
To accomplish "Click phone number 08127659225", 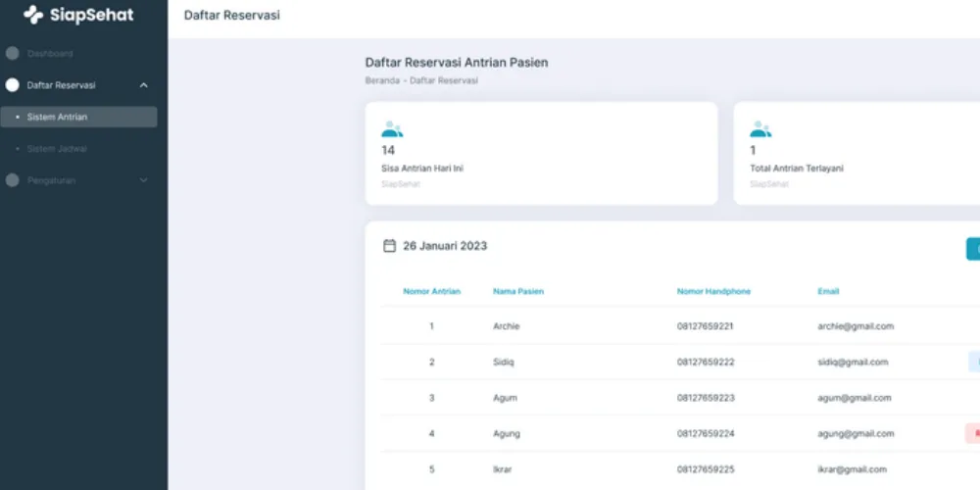I will (x=706, y=469).
